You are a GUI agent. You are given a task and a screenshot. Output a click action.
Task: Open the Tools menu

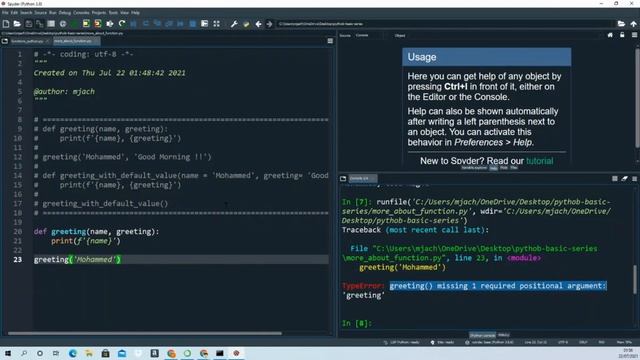tap(113, 13)
